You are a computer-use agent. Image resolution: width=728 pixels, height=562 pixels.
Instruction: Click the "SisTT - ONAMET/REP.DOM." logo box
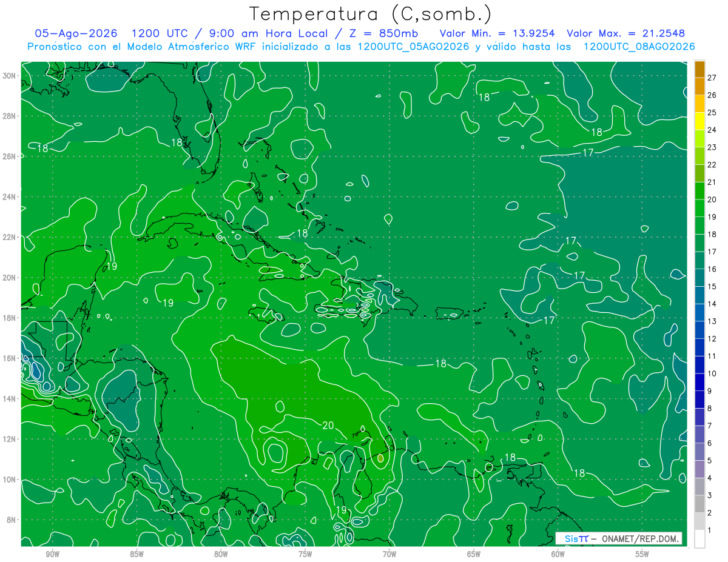[x=618, y=538]
